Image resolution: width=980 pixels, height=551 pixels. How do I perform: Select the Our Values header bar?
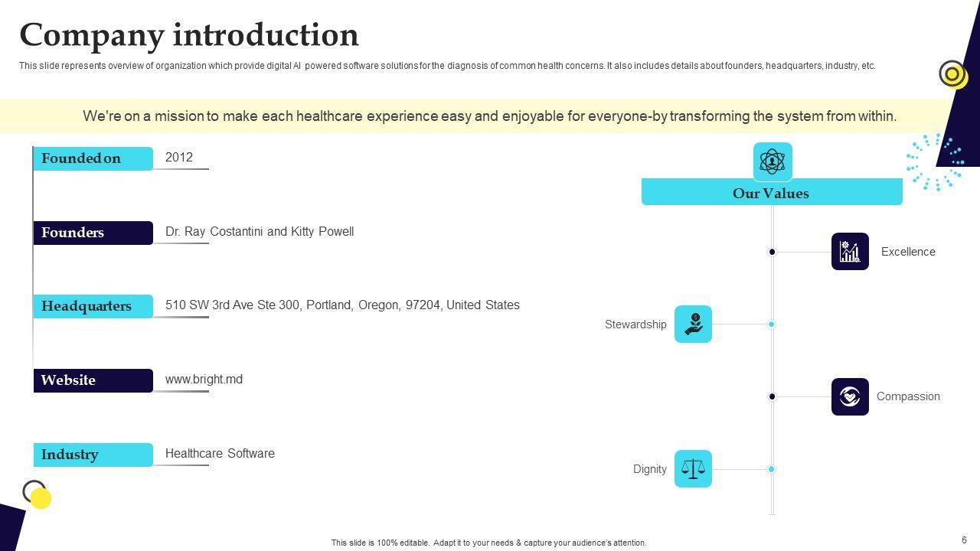pos(772,194)
